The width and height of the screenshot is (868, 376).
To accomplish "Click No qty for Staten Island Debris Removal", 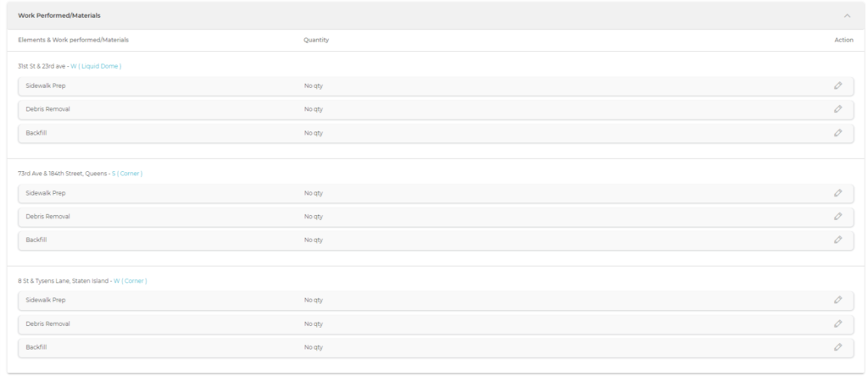I will coord(314,323).
